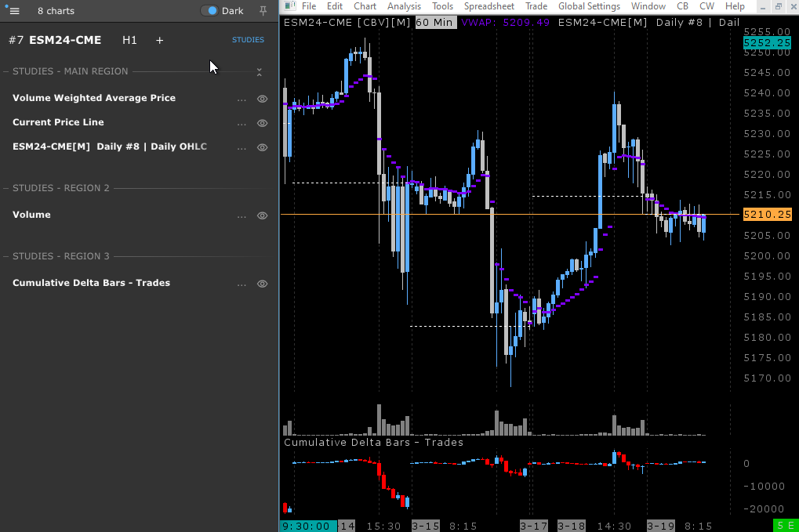
Task: Open options menu for Current Price Line
Action: (x=242, y=124)
